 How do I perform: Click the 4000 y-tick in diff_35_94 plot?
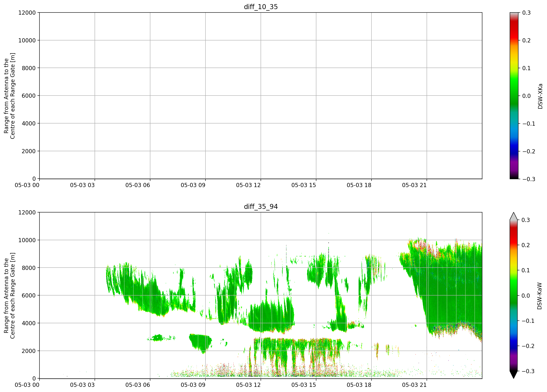click(29, 323)
